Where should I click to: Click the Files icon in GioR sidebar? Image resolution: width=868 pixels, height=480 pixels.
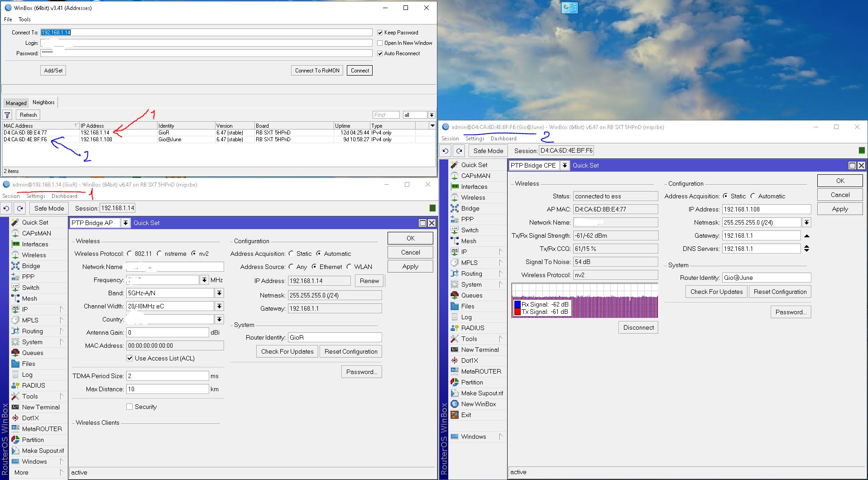click(x=15, y=364)
